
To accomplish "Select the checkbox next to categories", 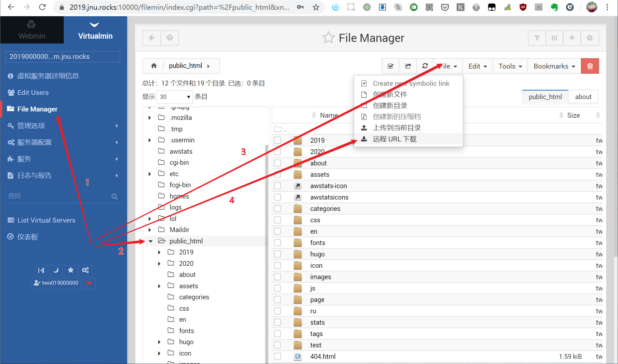I will (x=277, y=209).
